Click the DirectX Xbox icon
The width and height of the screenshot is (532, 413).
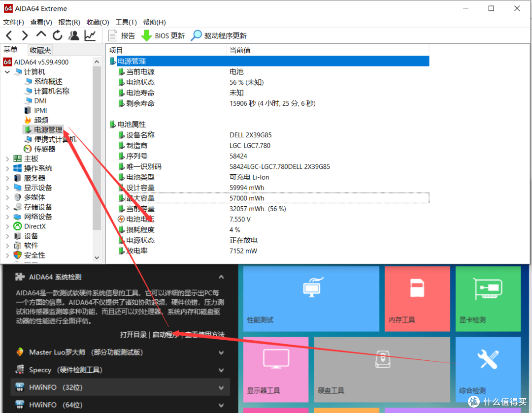tap(18, 226)
